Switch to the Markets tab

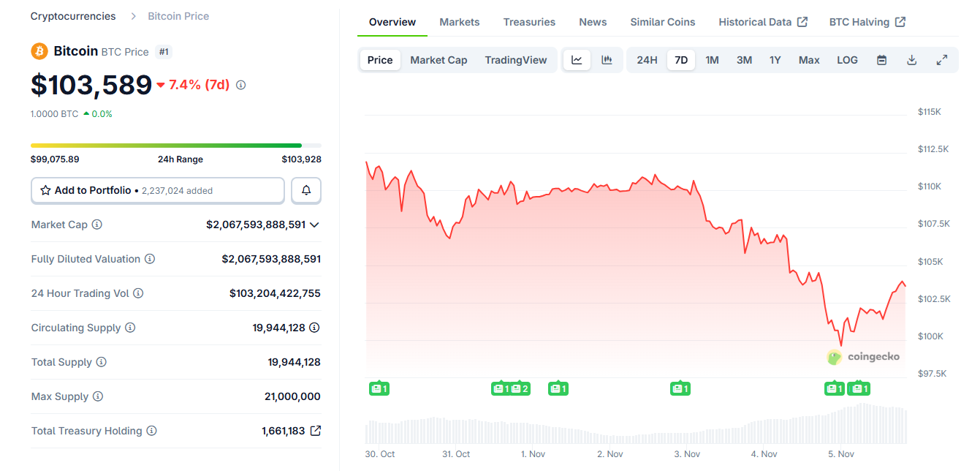click(x=460, y=22)
